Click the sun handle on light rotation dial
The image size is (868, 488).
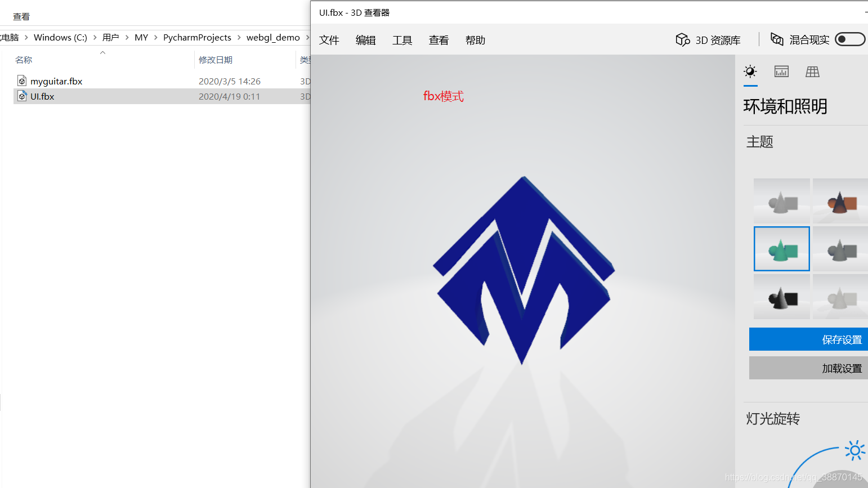pos(855,450)
